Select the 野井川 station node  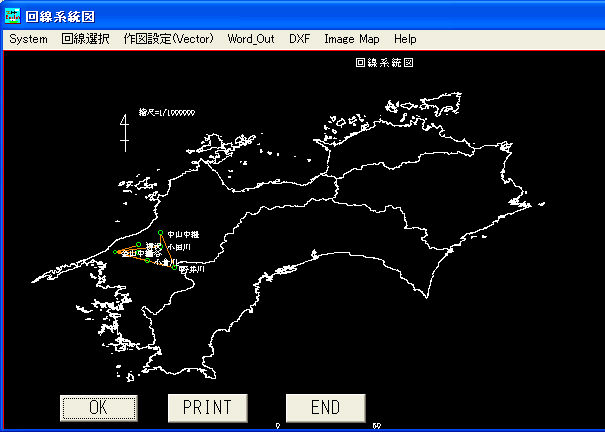point(175,268)
